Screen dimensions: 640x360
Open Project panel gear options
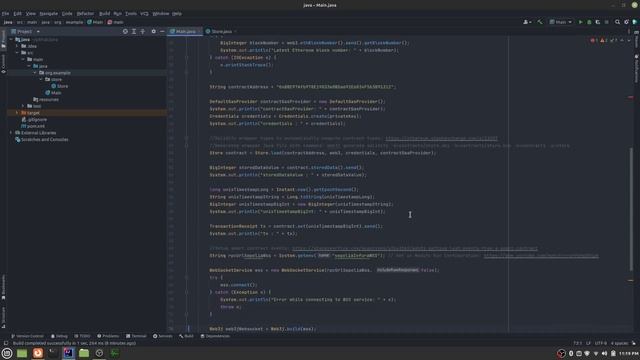click(153, 31)
